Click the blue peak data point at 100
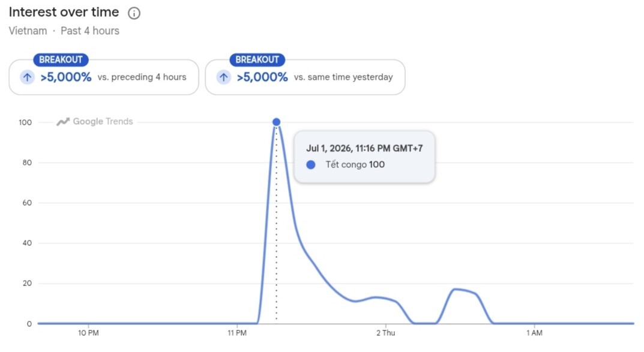Viewport: 644px width, 352px height. (x=277, y=122)
